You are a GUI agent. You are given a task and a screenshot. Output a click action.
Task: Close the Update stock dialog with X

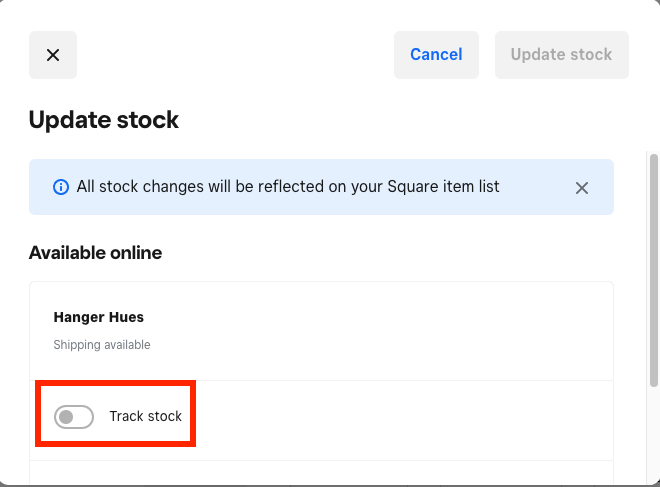(53, 55)
